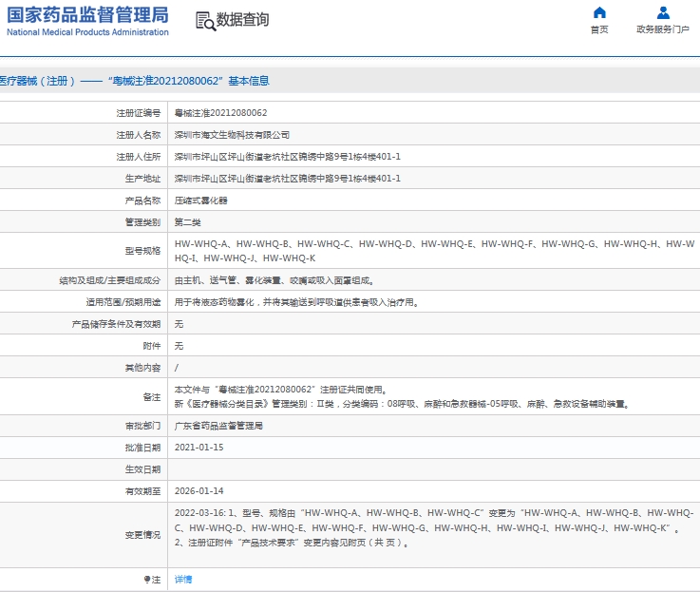
Task: Click the 有效期至 row label
Action: pyautogui.click(x=142, y=491)
